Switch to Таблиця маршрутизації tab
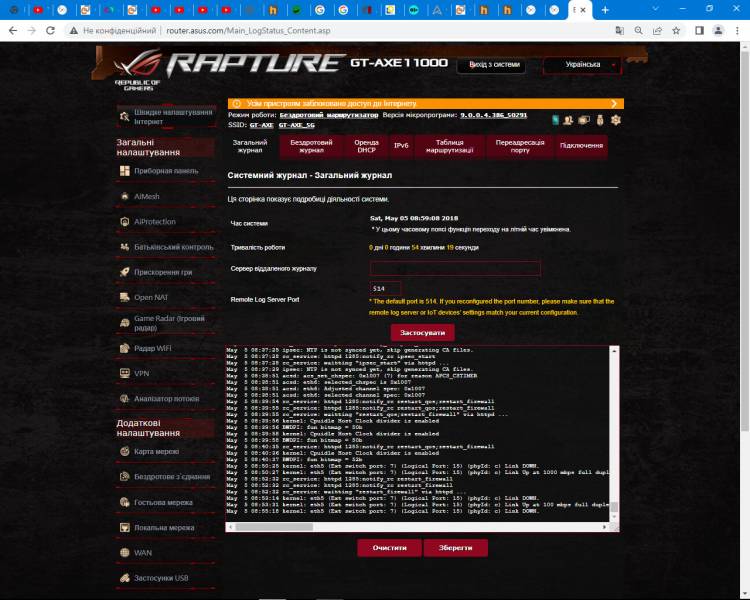The height and width of the screenshot is (600, 750). point(450,146)
